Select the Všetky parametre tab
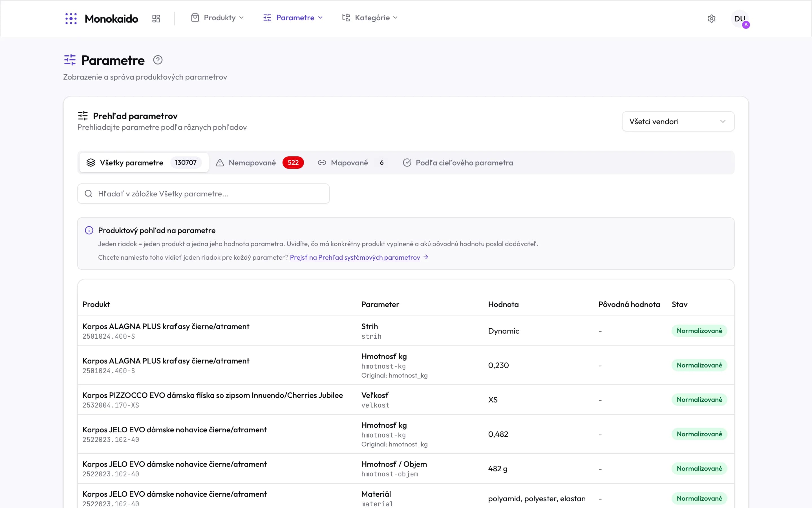This screenshot has height=508, width=812. 144,163
